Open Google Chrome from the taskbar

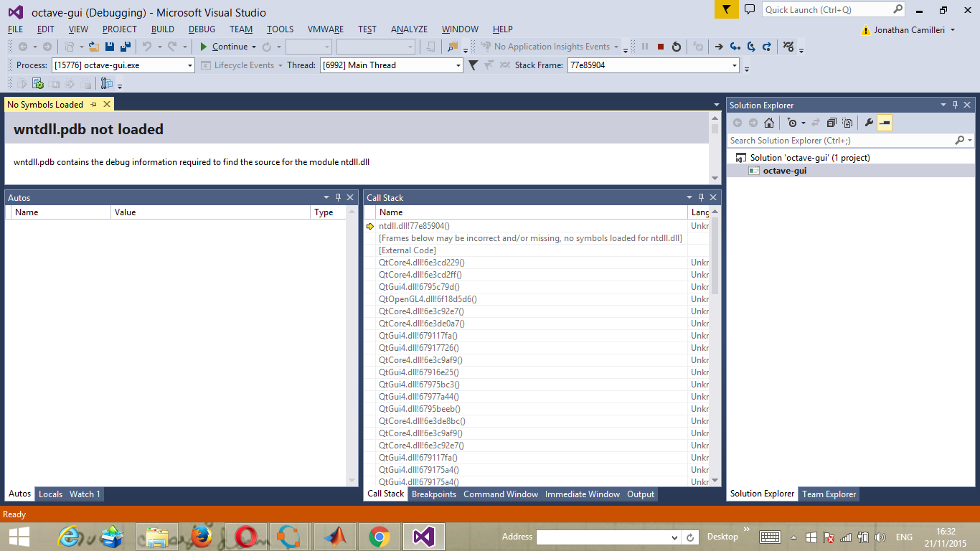(379, 537)
